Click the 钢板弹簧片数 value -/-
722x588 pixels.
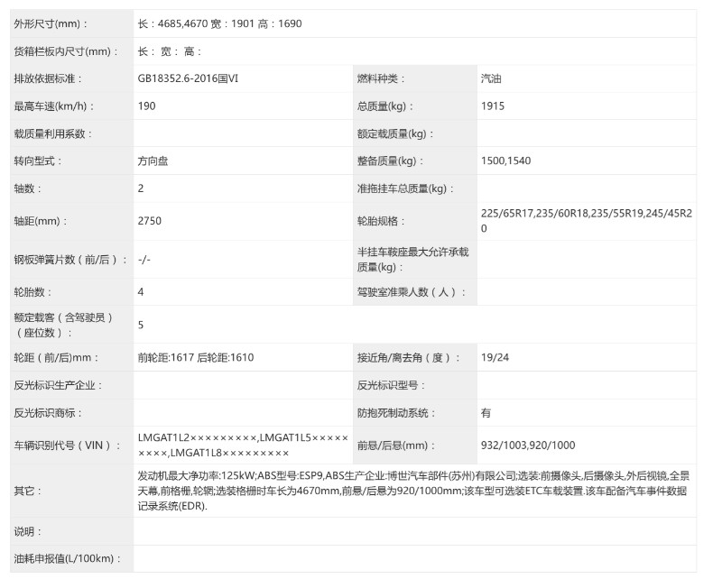click(x=142, y=262)
